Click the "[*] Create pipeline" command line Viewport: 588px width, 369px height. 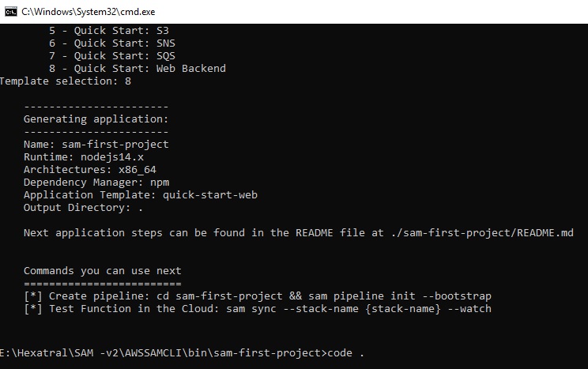coord(258,296)
